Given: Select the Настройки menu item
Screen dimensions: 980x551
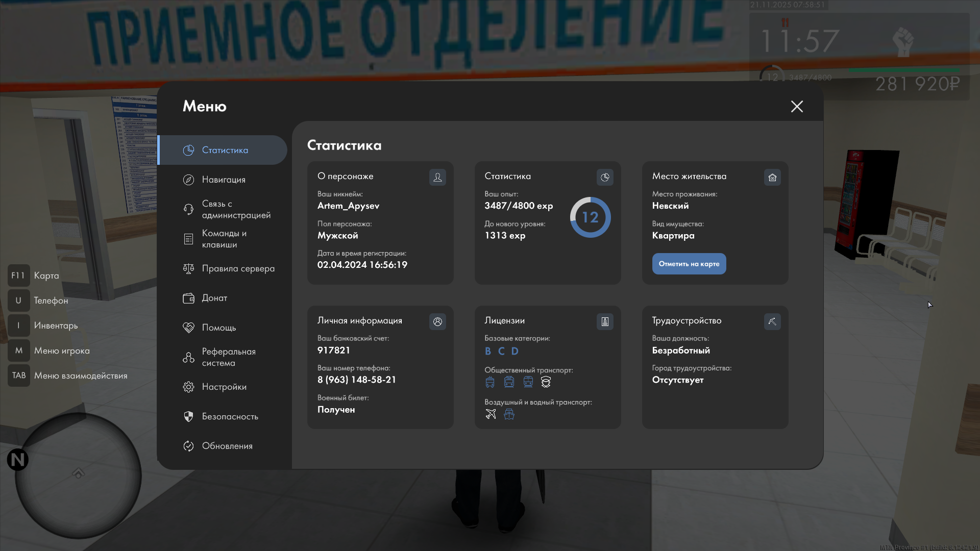Looking at the screenshot, I should [x=224, y=387].
